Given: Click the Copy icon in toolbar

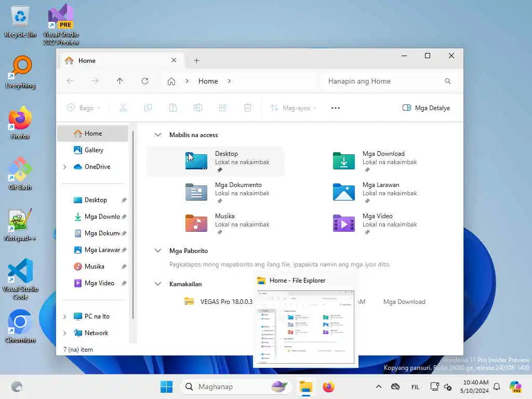Looking at the screenshot, I should click(x=148, y=108).
